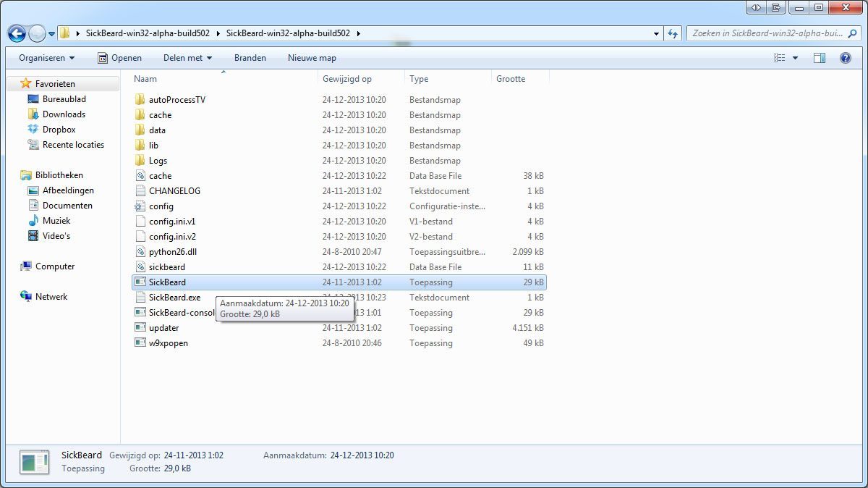Select the cache Data Base File icon
868x488 pixels.
pyautogui.click(x=140, y=176)
